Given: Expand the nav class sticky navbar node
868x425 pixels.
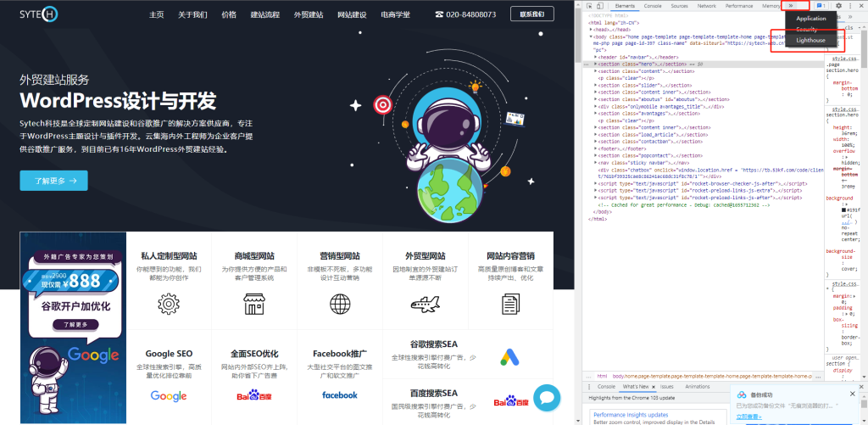Looking at the screenshot, I should (x=596, y=162).
